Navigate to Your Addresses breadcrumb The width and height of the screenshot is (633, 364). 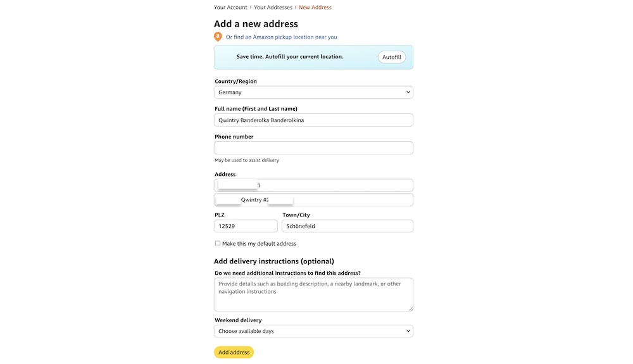click(x=273, y=8)
